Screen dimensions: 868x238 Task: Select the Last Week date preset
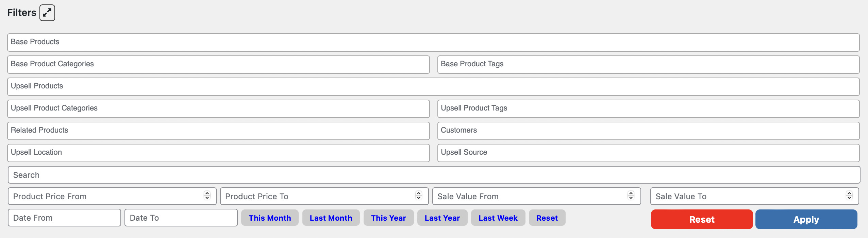point(498,218)
